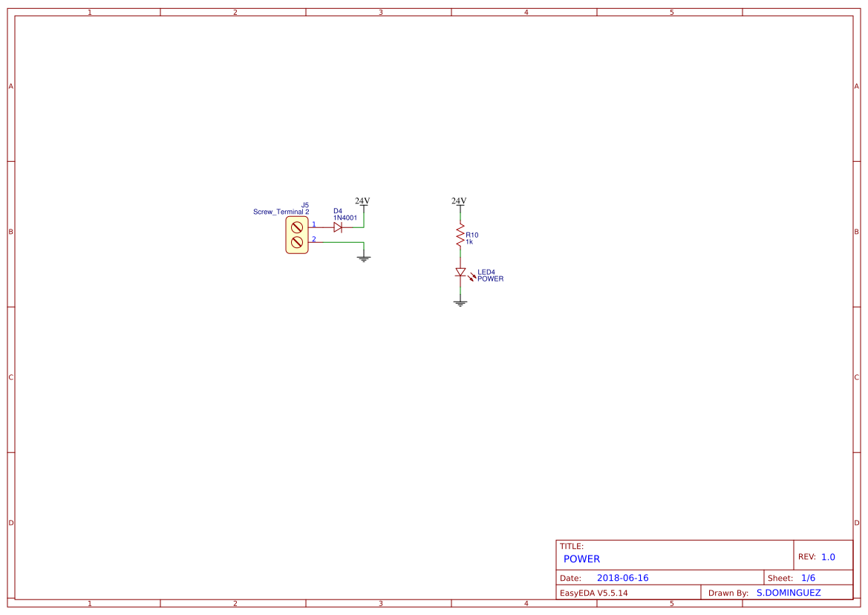Click the 1N4001 value label
The width and height of the screenshot is (868, 615).
[344, 217]
